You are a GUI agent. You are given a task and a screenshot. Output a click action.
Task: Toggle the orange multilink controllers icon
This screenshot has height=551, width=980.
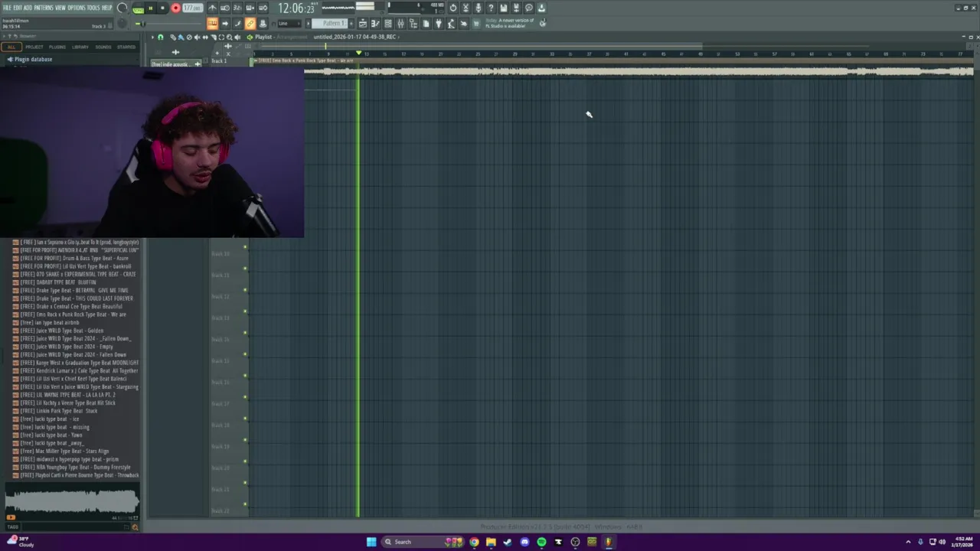pos(250,23)
